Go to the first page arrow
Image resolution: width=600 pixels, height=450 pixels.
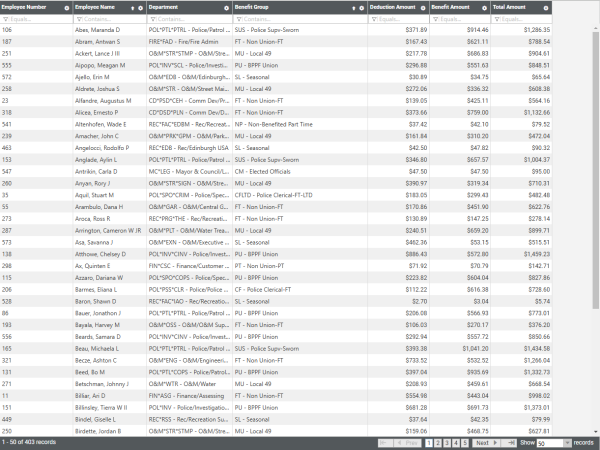pyautogui.click(x=385, y=443)
